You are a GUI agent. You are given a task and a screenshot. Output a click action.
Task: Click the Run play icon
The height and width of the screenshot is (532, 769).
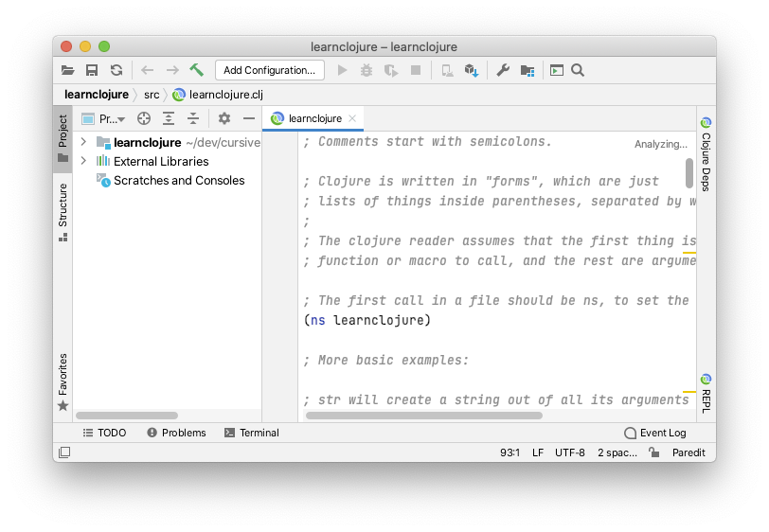click(342, 70)
